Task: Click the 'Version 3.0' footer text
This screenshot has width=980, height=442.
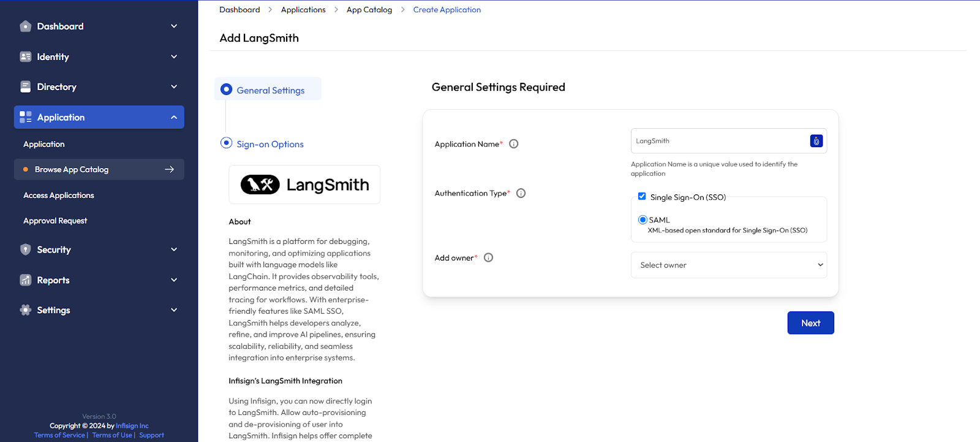Action: click(99, 417)
